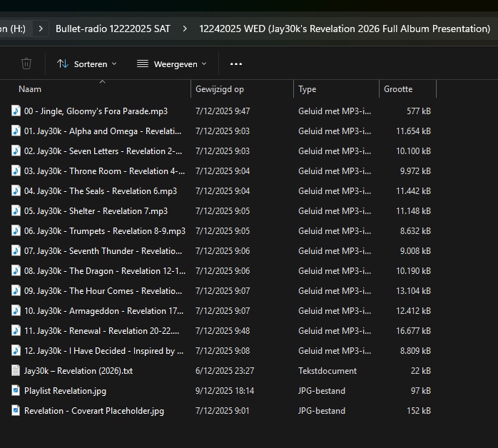The height and width of the screenshot is (448, 498).
Task: Select file name 00 - Jingle, Gloomy's Fora Parade.mp3
Action: [x=96, y=111]
